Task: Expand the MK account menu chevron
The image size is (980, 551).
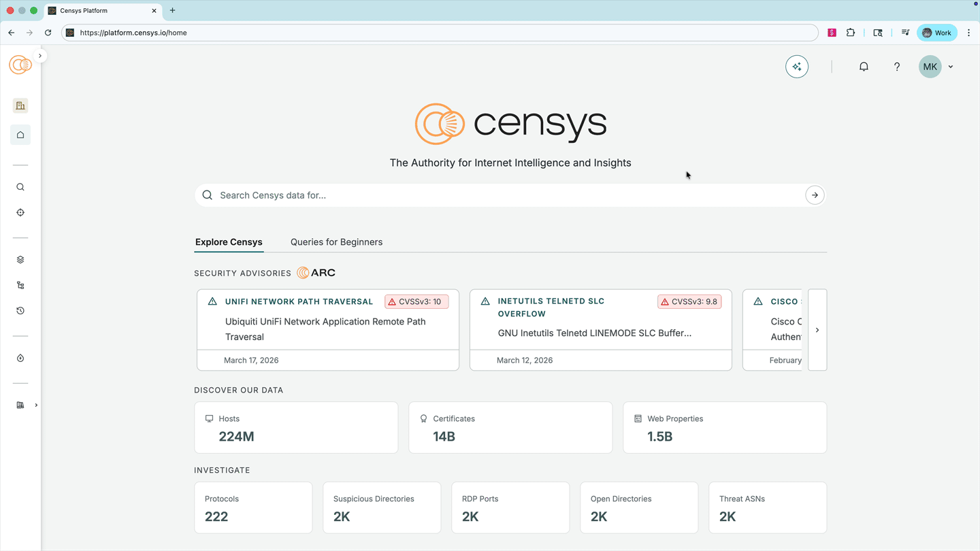Action: pos(951,67)
